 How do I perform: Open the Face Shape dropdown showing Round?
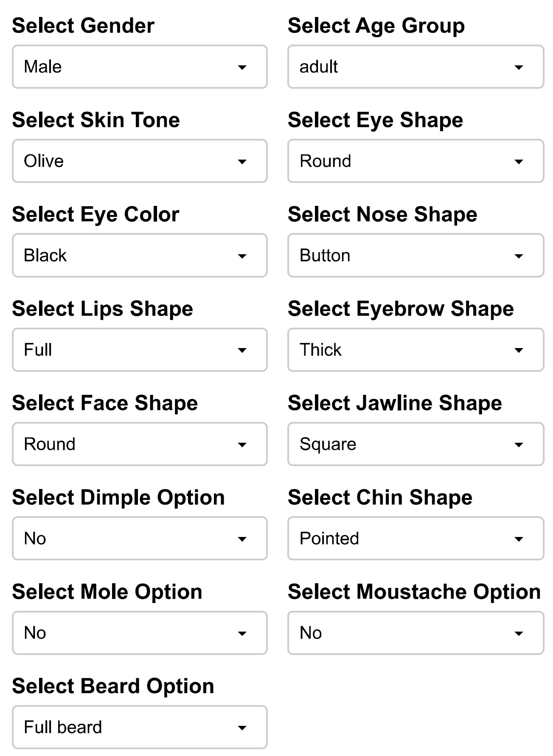(140, 444)
